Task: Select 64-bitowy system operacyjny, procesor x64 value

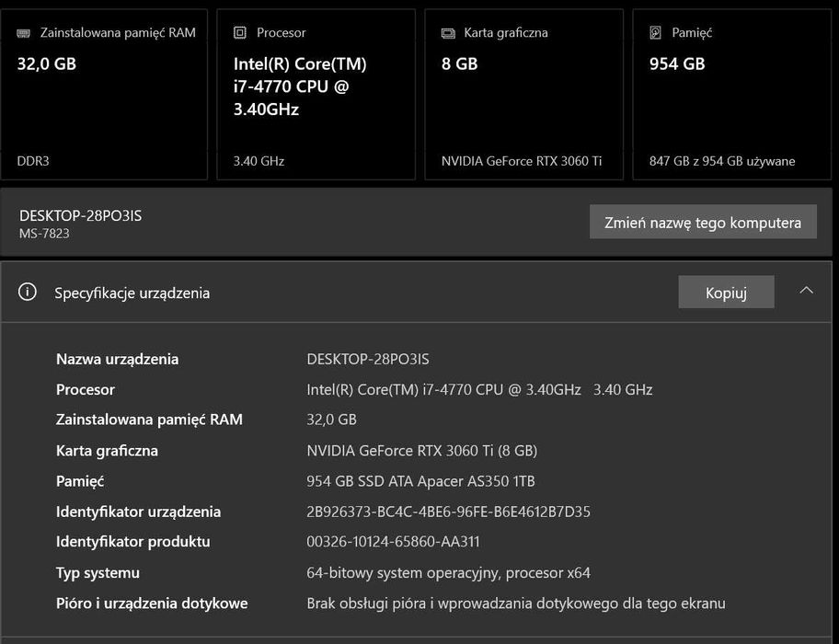Action: click(448, 573)
